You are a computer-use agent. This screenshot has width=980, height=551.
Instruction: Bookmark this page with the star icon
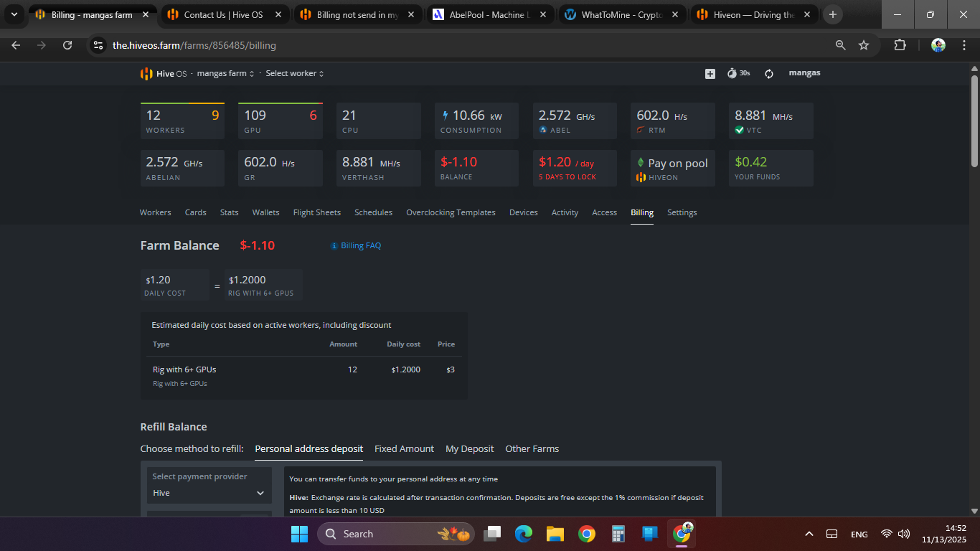point(864,45)
